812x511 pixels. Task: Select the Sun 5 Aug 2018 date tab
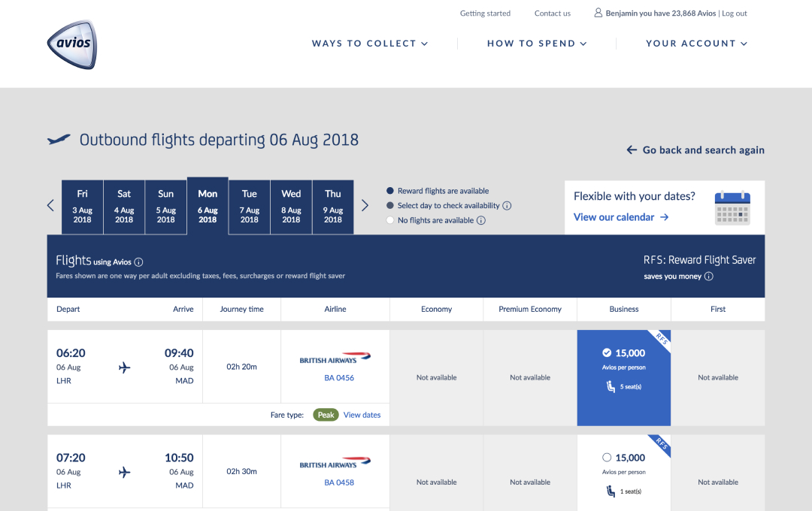tap(165, 207)
